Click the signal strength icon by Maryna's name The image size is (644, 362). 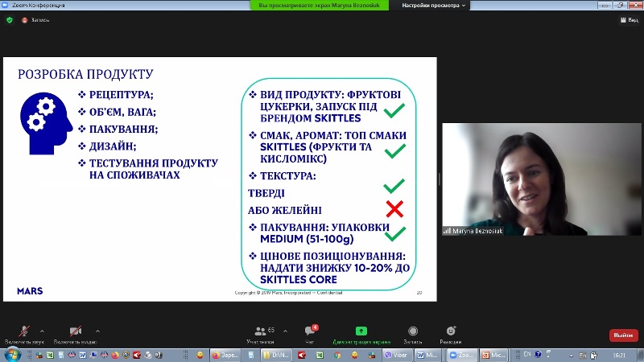point(447,231)
